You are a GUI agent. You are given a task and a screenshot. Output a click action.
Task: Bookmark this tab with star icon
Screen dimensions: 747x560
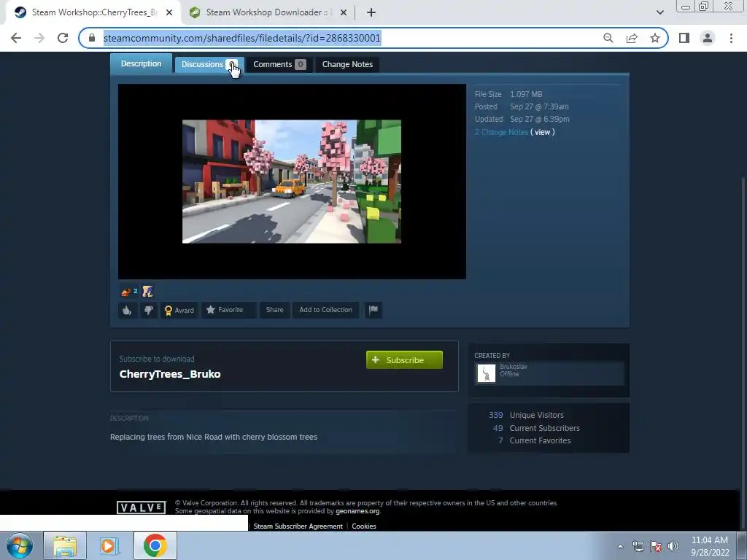pyautogui.click(x=655, y=38)
